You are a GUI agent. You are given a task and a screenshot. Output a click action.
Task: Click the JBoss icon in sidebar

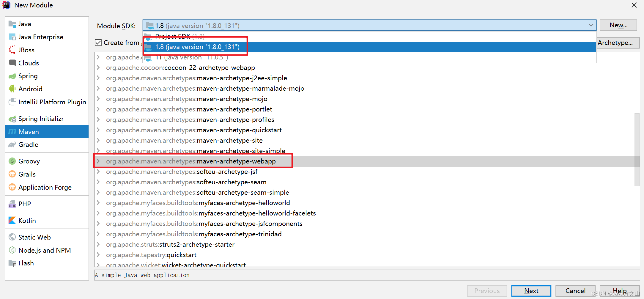coord(12,50)
